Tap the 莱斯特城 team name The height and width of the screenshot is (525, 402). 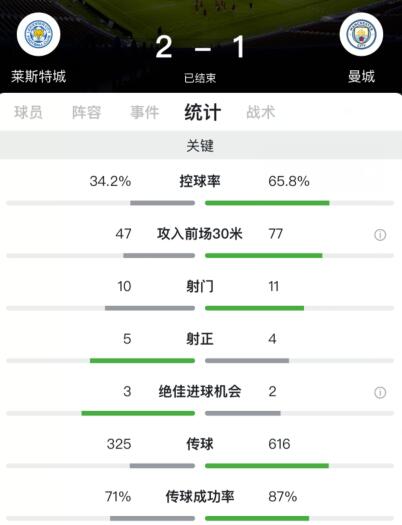[x=38, y=76]
